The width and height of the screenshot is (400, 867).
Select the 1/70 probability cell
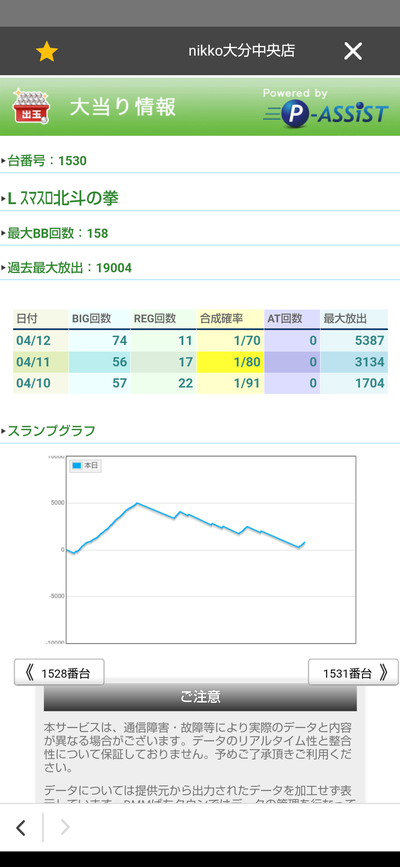pyautogui.click(x=230, y=341)
